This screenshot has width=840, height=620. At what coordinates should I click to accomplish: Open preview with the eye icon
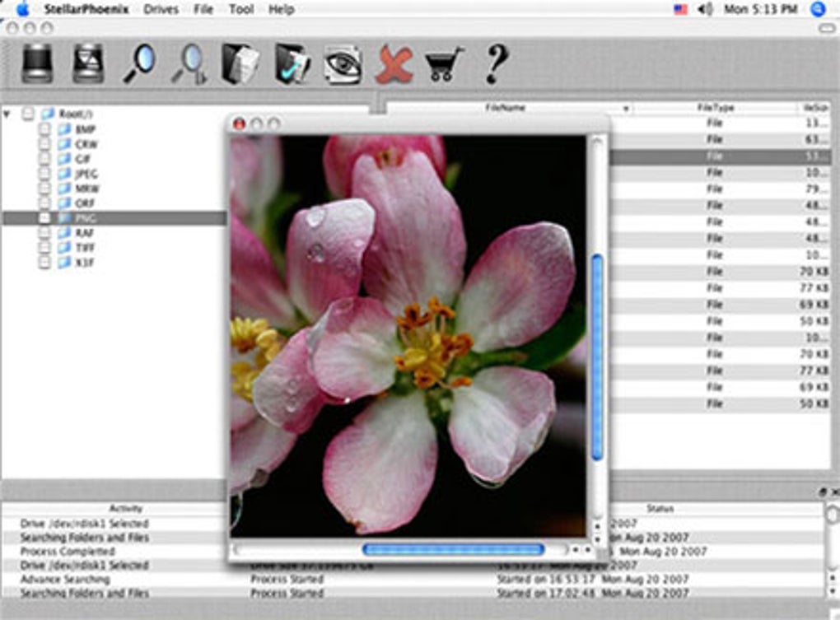[x=343, y=64]
